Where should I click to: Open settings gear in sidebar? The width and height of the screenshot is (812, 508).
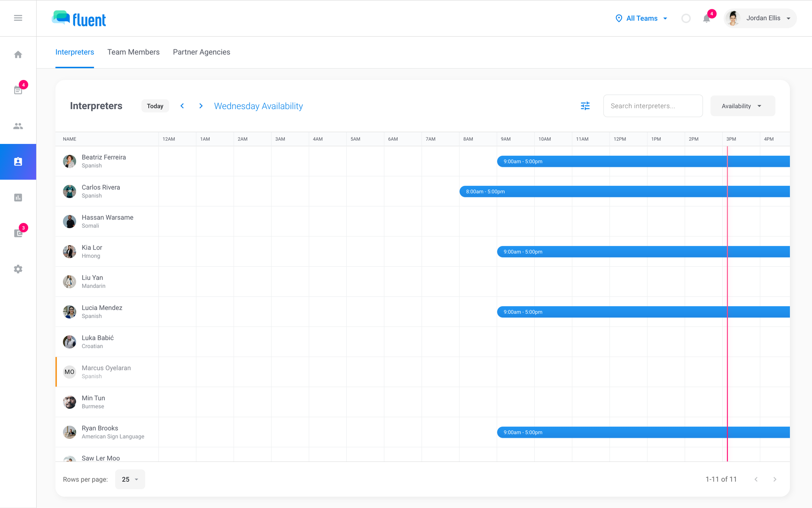(18, 269)
